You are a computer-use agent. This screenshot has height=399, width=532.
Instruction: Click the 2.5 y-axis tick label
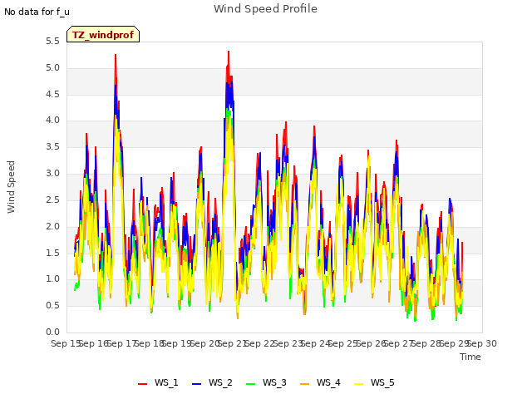click(52, 199)
